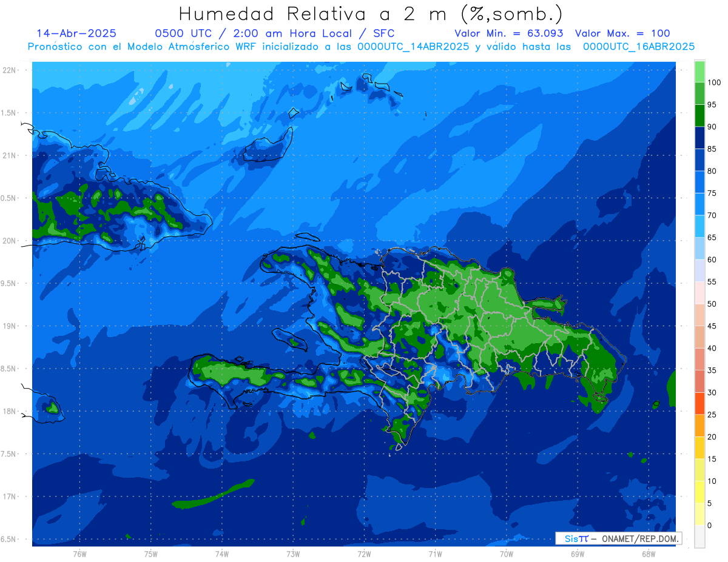
Task: Pick the blue legend band between 75 and 80
Action: (699, 182)
